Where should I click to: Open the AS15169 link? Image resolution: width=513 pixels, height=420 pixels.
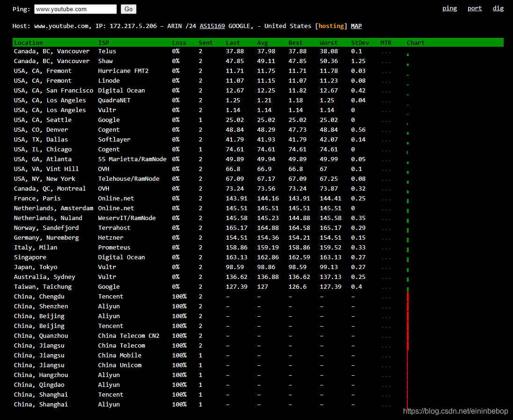pyautogui.click(x=212, y=26)
